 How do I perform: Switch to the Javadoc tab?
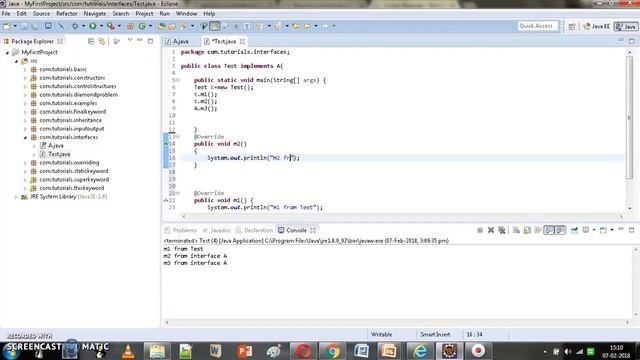point(217,230)
